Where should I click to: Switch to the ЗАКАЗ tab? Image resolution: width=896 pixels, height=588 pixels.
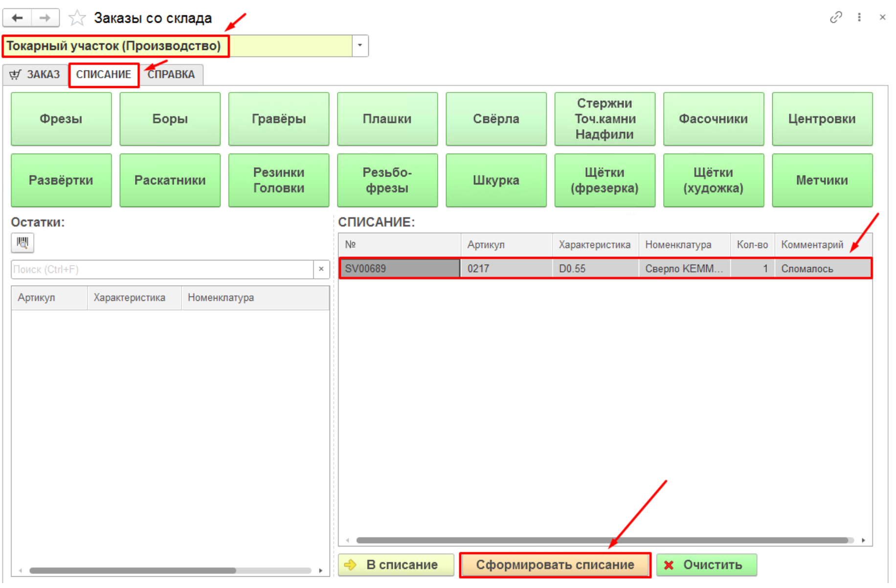[x=36, y=75]
